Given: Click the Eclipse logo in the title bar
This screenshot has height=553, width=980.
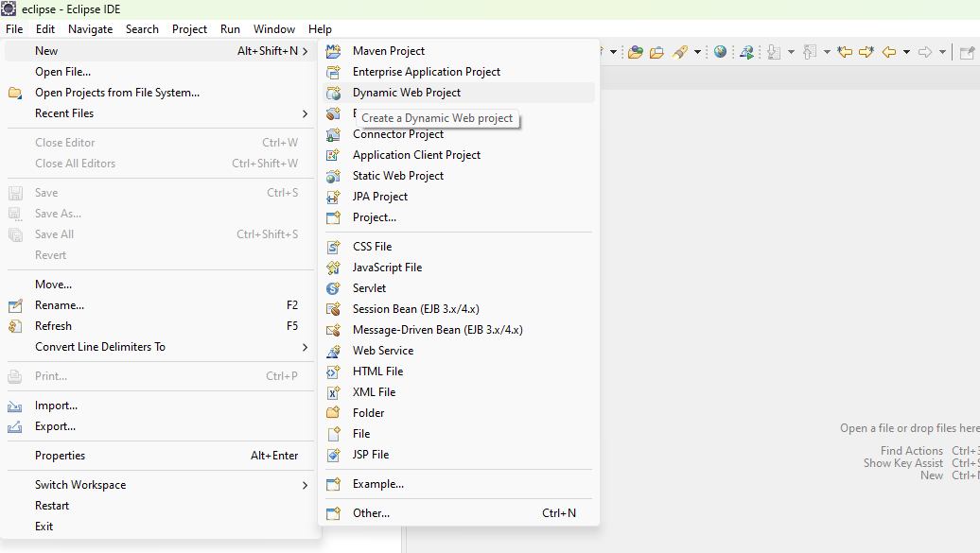Looking at the screenshot, I should pyautogui.click(x=9, y=9).
